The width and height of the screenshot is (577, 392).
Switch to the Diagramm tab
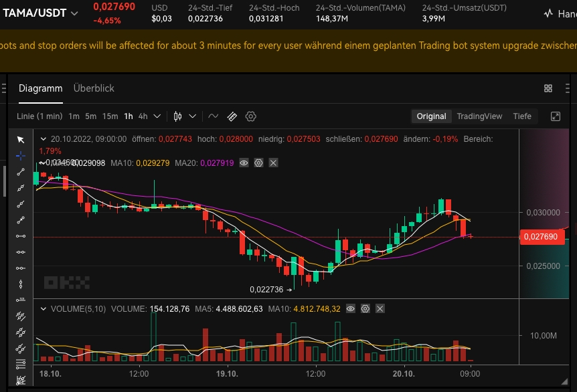point(40,88)
